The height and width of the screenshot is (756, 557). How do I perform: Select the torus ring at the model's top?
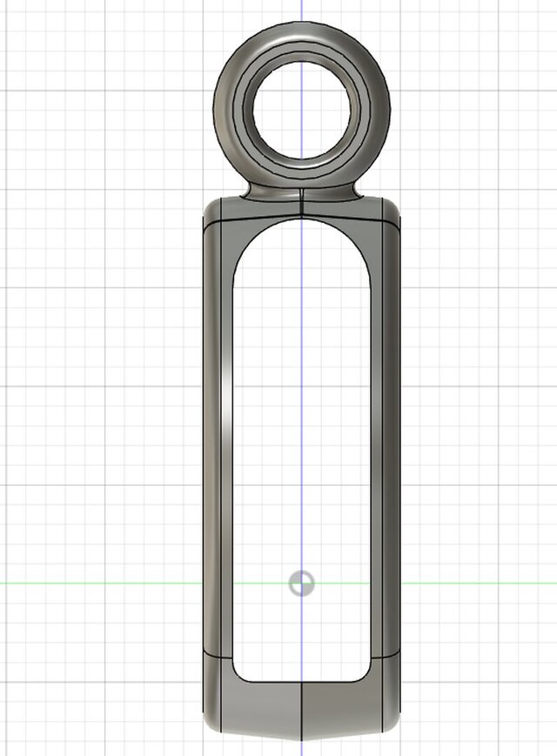point(302,109)
